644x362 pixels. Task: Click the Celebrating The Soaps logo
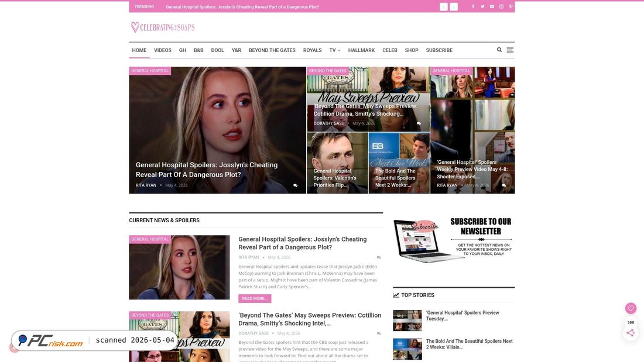coord(163,27)
